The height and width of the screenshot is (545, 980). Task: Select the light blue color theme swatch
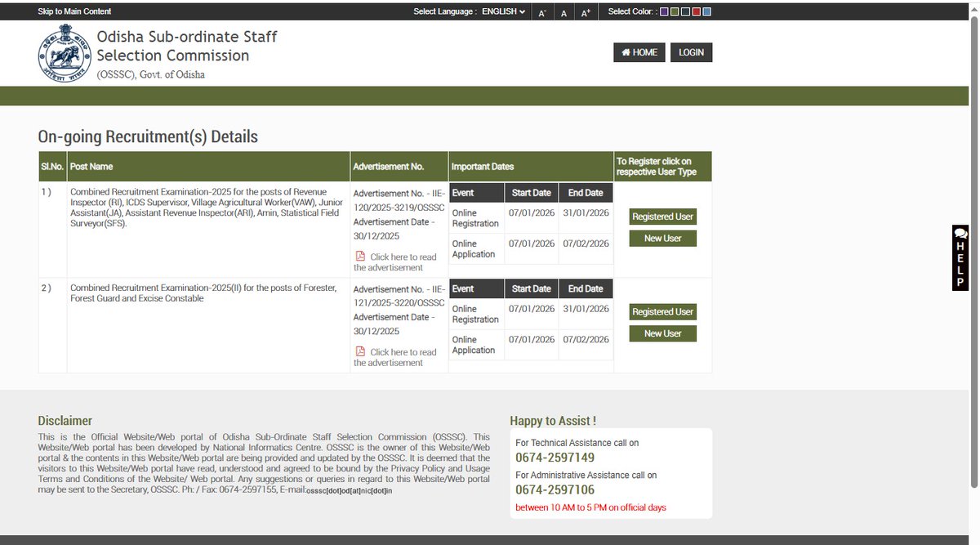click(706, 11)
